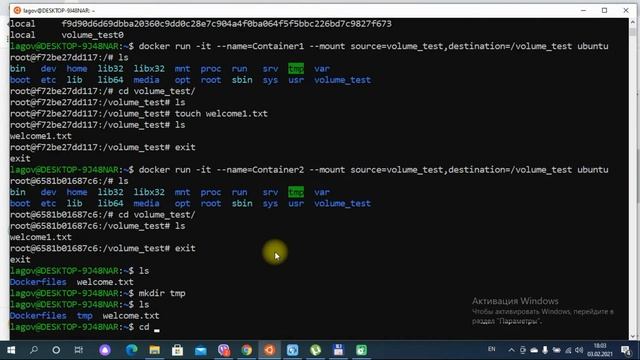
Task: Open Microsoft Edge from the taskbar
Action: [131, 350]
